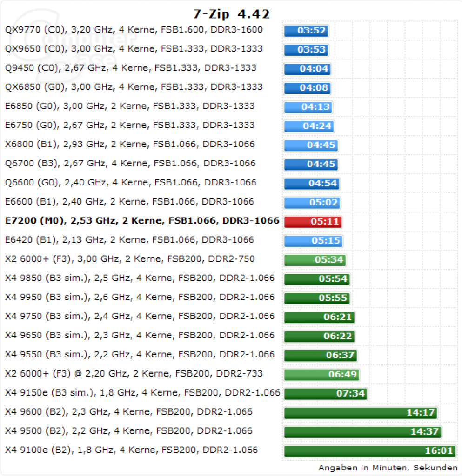Click the blue 03:53 bar
Screen dimensions: 462x476
[x=306, y=50]
